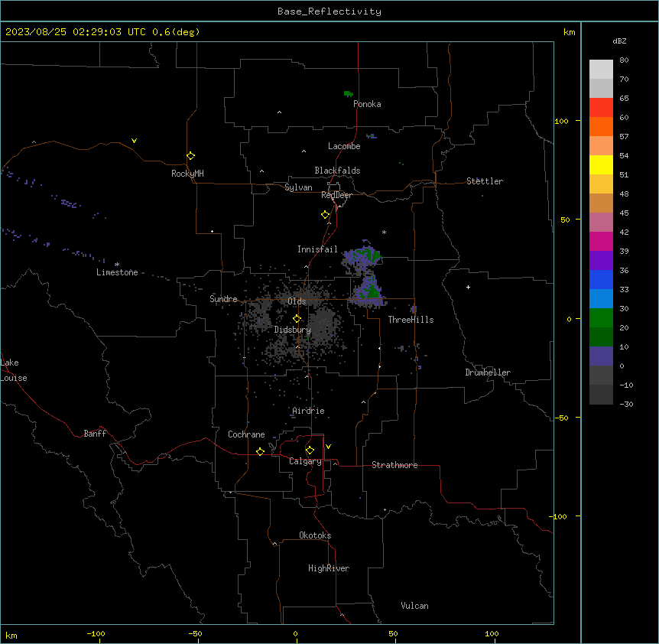Viewport: 659px width, 644px height.
Task: Click the RedDeer city label
Action: click(x=336, y=195)
